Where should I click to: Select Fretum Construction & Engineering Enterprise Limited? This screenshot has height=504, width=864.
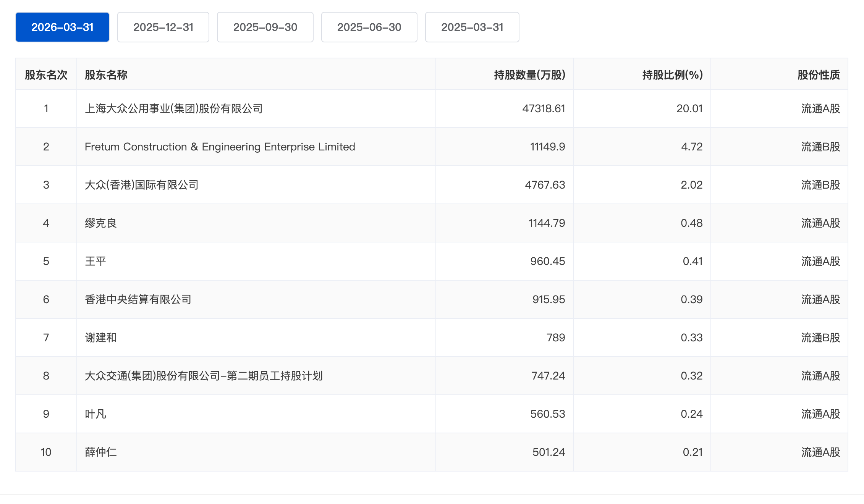[x=220, y=147]
